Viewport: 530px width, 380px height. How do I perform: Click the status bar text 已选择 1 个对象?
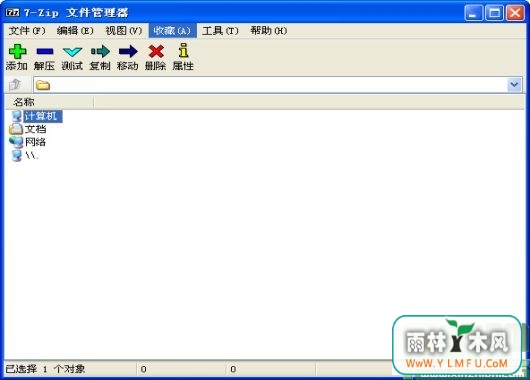coord(45,369)
